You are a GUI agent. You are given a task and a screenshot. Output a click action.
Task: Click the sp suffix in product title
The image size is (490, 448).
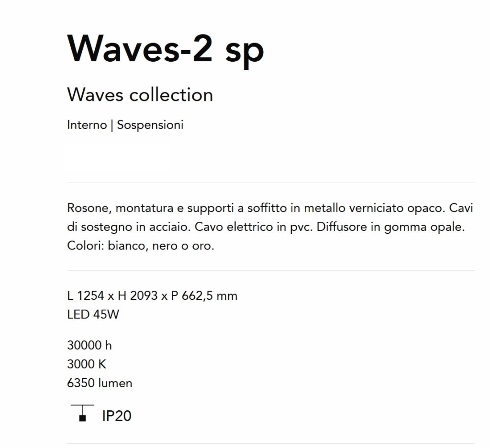click(245, 52)
